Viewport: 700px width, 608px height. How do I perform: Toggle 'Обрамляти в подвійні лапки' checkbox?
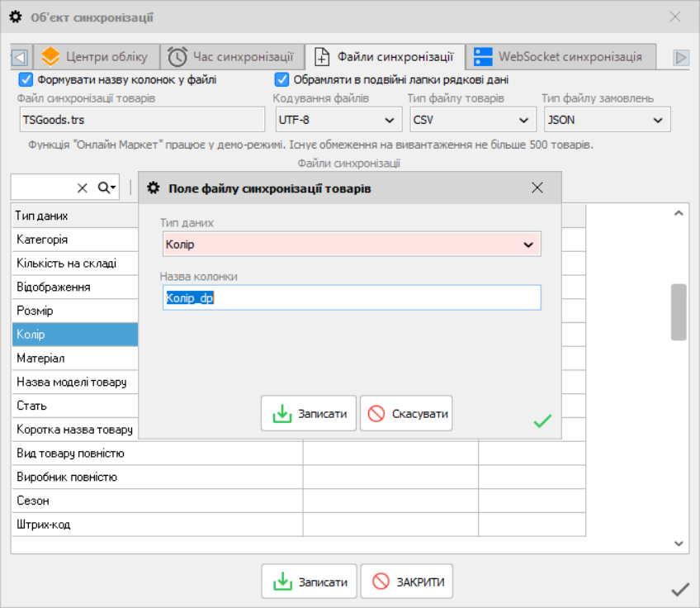click(x=281, y=79)
